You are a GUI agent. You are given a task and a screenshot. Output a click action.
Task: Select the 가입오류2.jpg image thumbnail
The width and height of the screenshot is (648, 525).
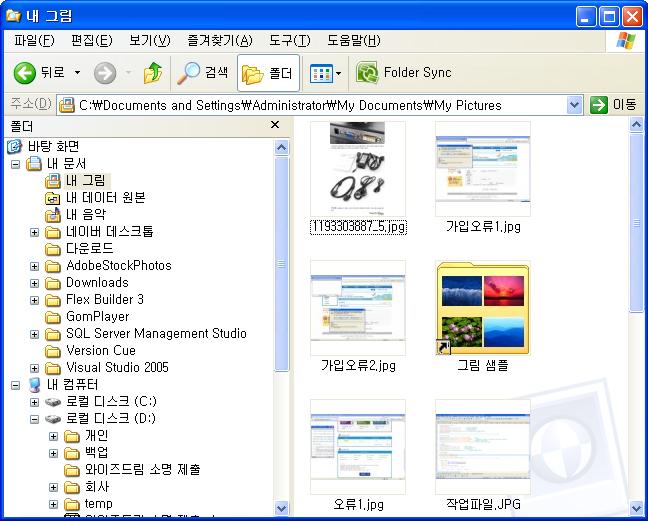357,308
